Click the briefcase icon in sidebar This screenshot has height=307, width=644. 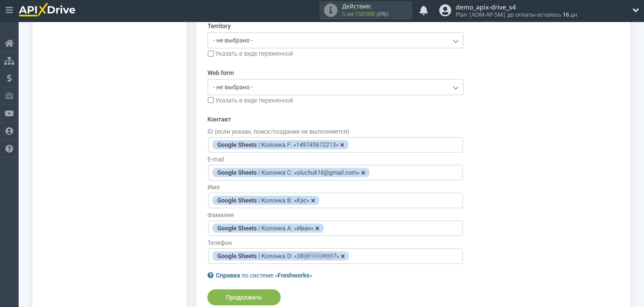[9, 96]
